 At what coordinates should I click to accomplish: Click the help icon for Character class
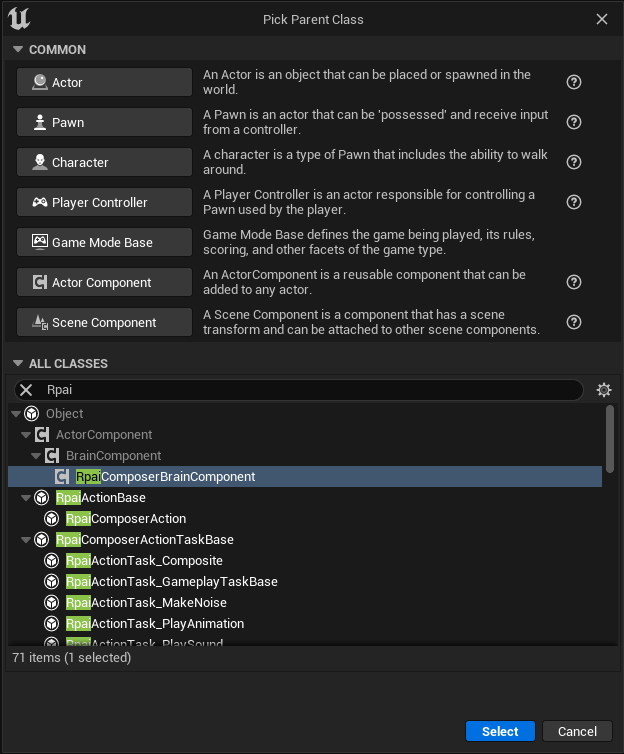[x=574, y=162]
